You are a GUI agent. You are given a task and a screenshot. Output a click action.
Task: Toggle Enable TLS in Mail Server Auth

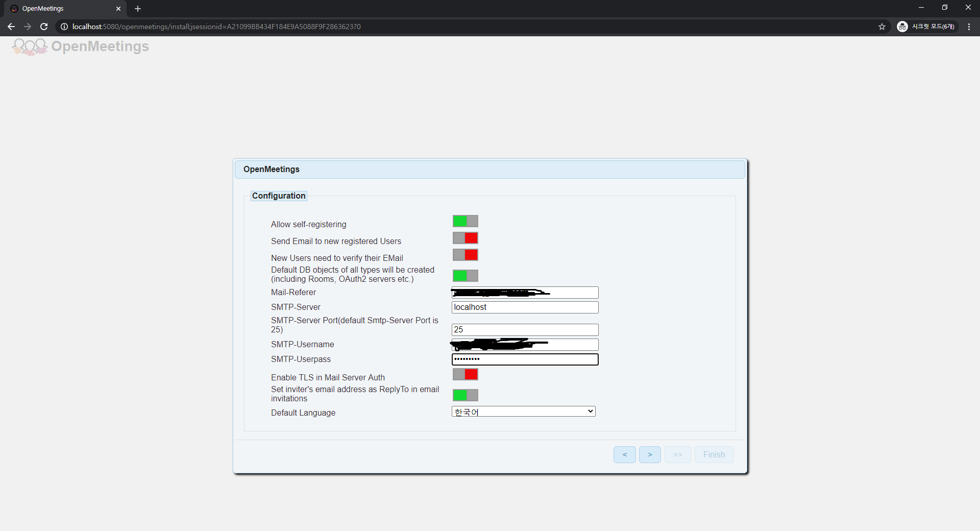(465, 374)
